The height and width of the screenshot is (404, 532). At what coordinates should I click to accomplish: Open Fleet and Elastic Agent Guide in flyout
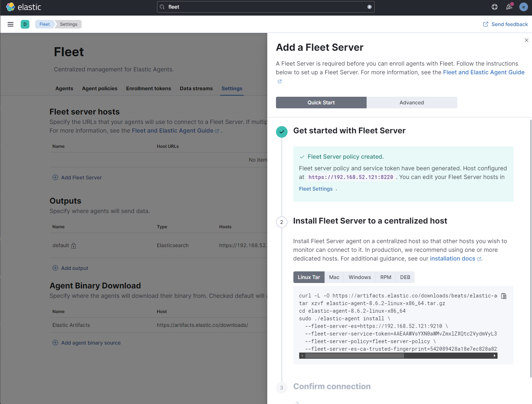484,72
